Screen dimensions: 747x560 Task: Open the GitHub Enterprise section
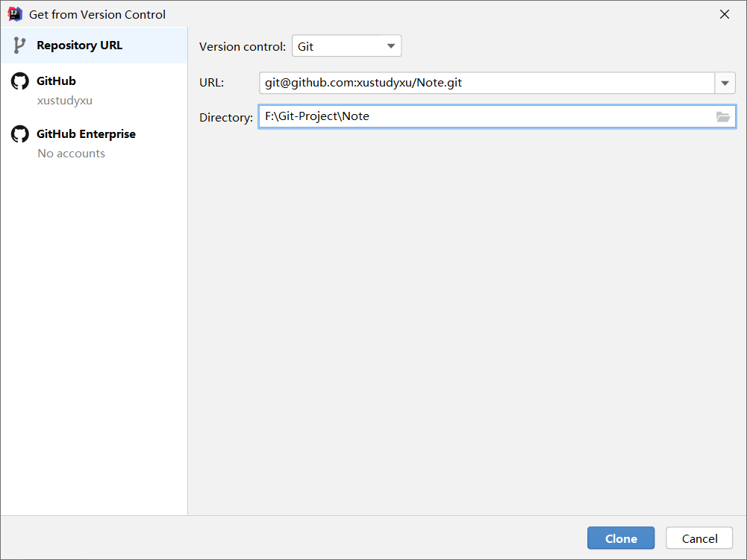[x=94, y=143]
